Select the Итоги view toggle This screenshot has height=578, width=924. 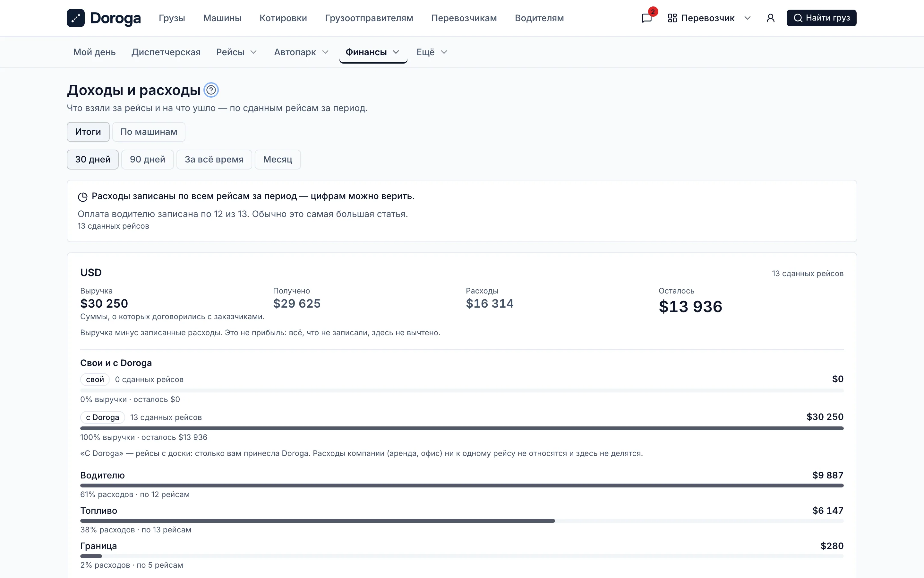pos(88,132)
